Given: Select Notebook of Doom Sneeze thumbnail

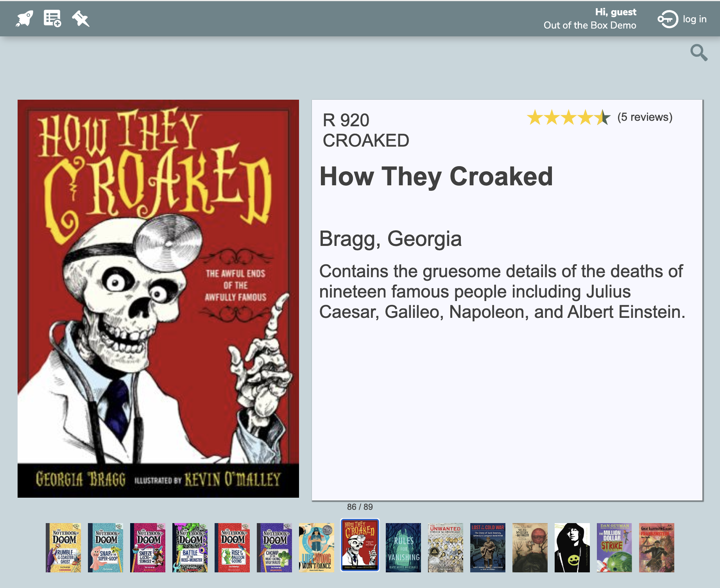Looking at the screenshot, I should 148,548.
